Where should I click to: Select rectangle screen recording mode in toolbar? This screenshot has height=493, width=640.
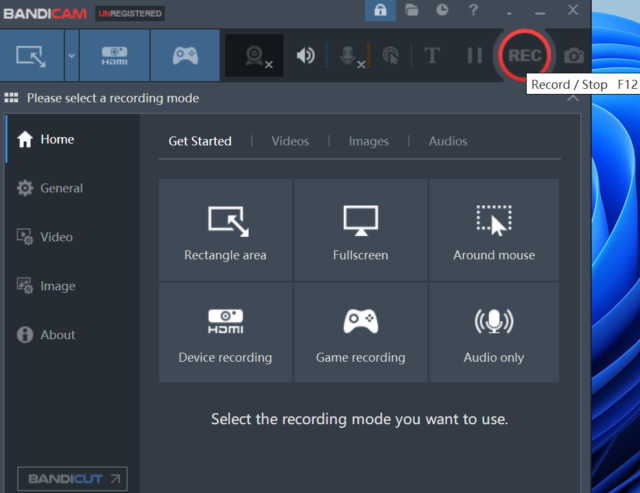32,56
